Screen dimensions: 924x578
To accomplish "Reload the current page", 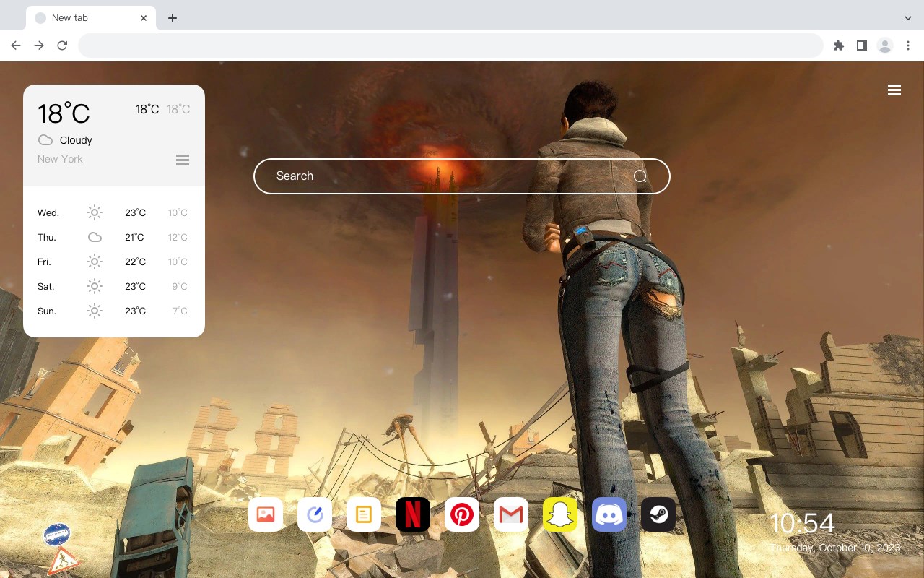I will 62,46.
